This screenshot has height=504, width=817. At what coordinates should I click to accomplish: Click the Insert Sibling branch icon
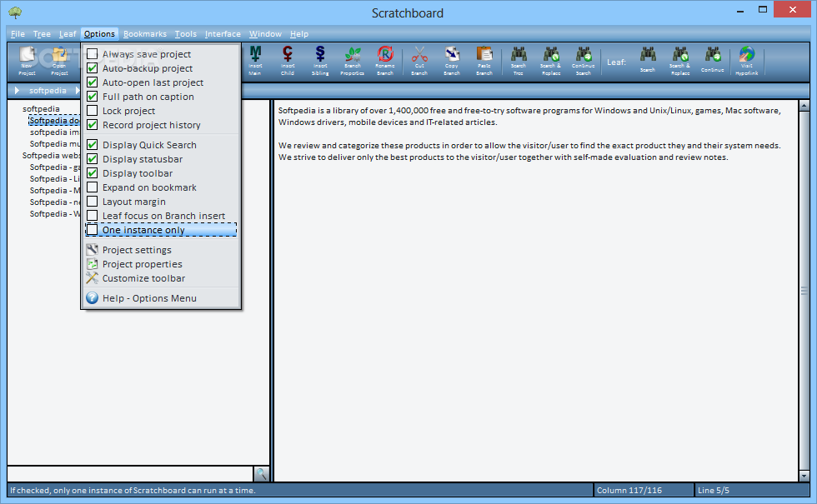[320, 60]
